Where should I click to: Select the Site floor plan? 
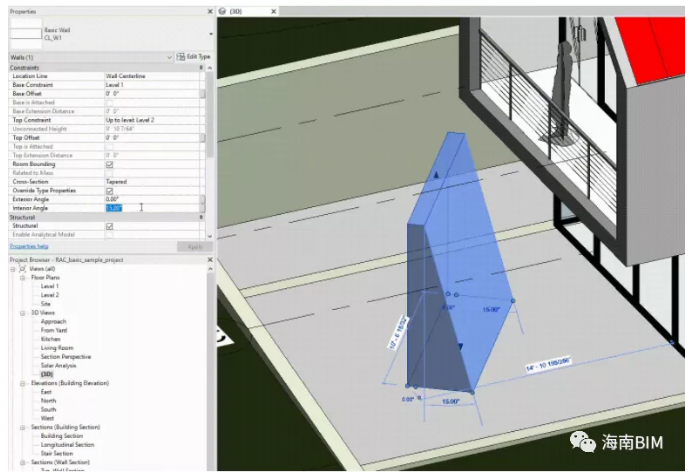46,304
